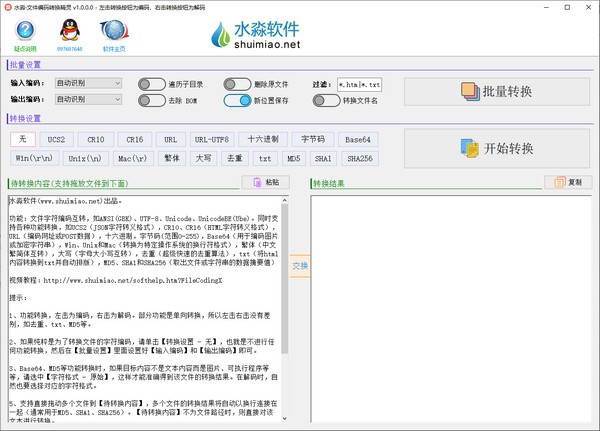
Task: Click the source text scrollbar thumb
Action: pos(285,278)
